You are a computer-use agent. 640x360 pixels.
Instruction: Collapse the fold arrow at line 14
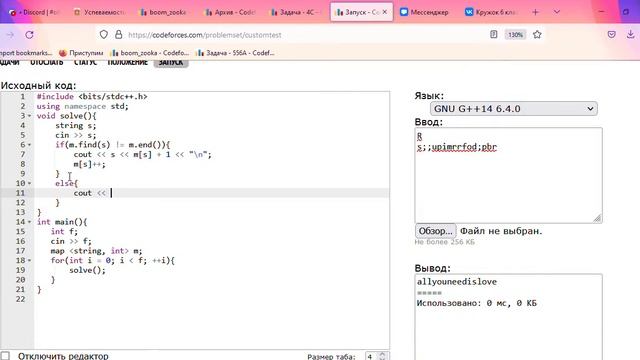click(29, 222)
